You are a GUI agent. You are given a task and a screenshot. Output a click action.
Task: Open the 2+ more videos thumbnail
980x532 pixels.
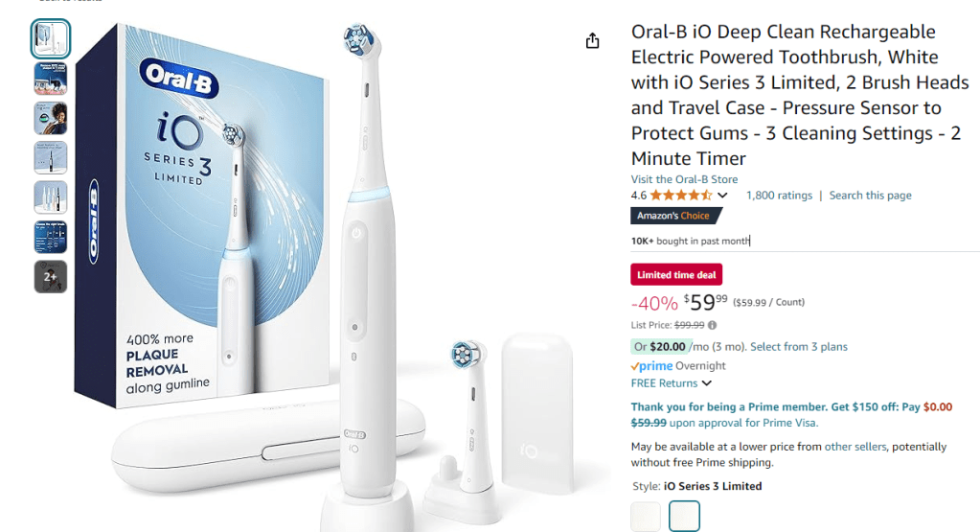point(51,276)
